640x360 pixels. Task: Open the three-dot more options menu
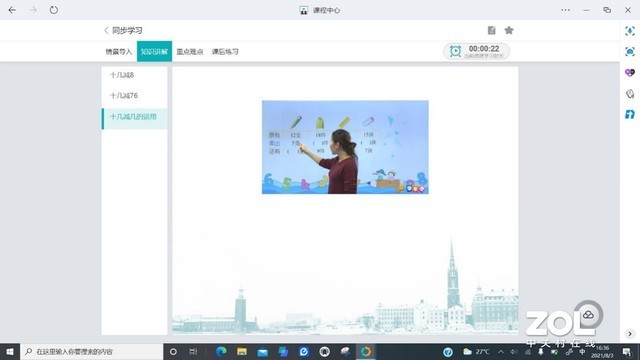(565, 10)
